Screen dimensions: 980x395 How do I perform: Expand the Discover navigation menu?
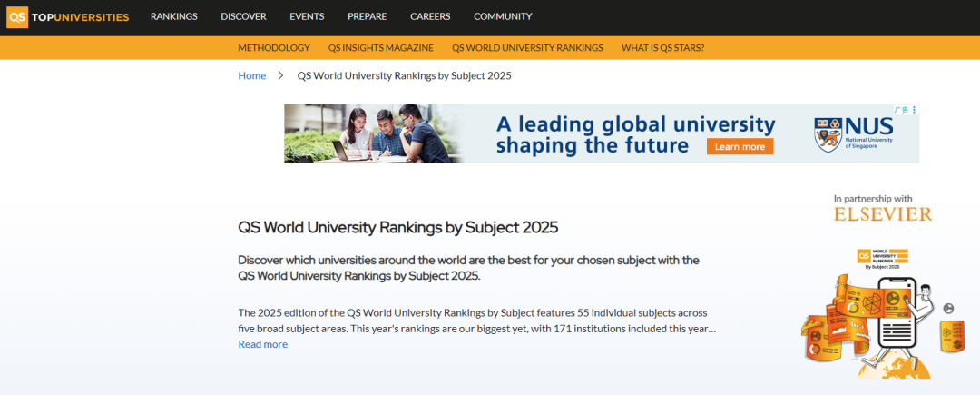tap(243, 16)
